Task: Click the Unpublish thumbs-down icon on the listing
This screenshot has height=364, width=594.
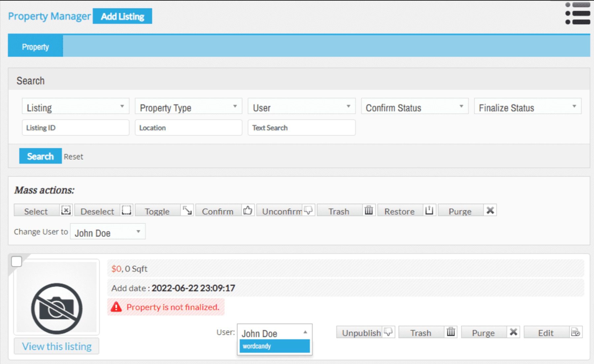Action: pyautogui.click(x=388, y=332)
